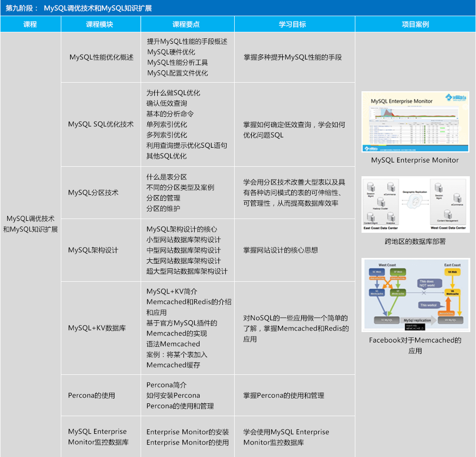Viewport: 476px width, 457px height.
Task: Click the 课程要点 column header
Action: pos(187,24)
